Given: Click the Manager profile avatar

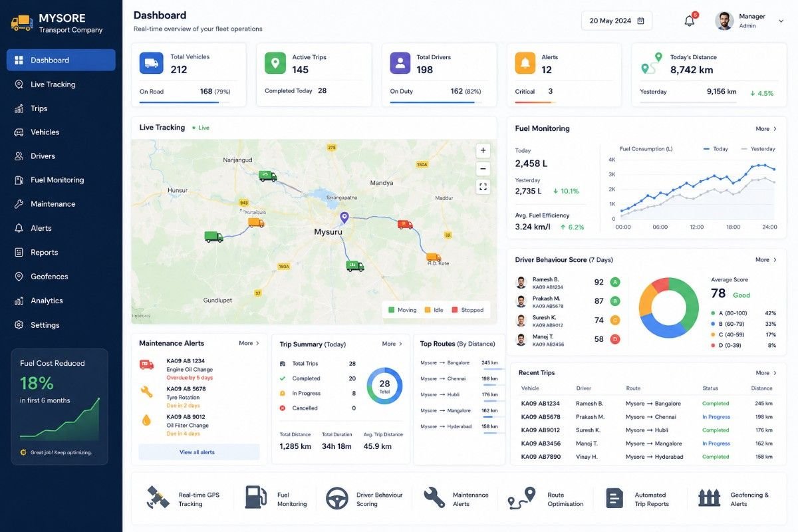Looking at the screenshot, I should 724,21.
